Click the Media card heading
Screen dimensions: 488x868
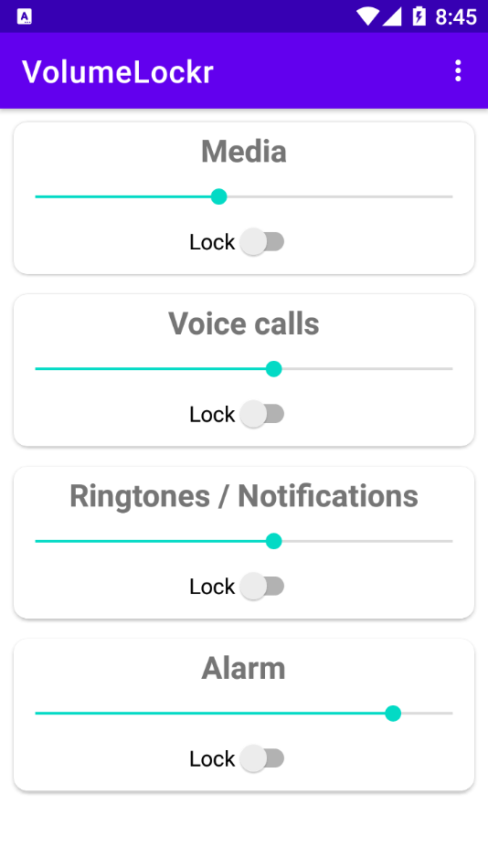point(244,151)
